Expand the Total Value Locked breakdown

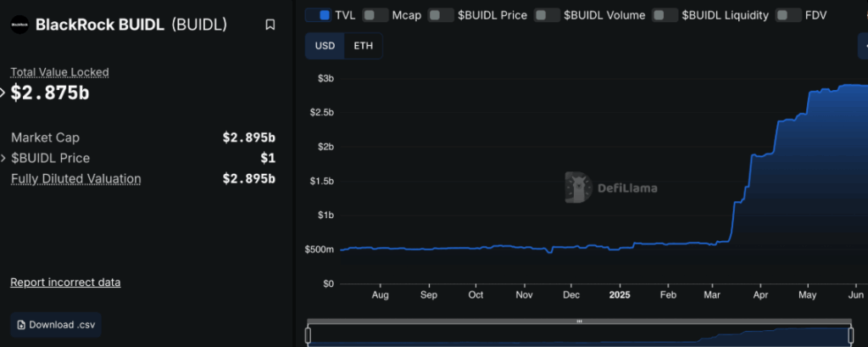pos(3,92)
